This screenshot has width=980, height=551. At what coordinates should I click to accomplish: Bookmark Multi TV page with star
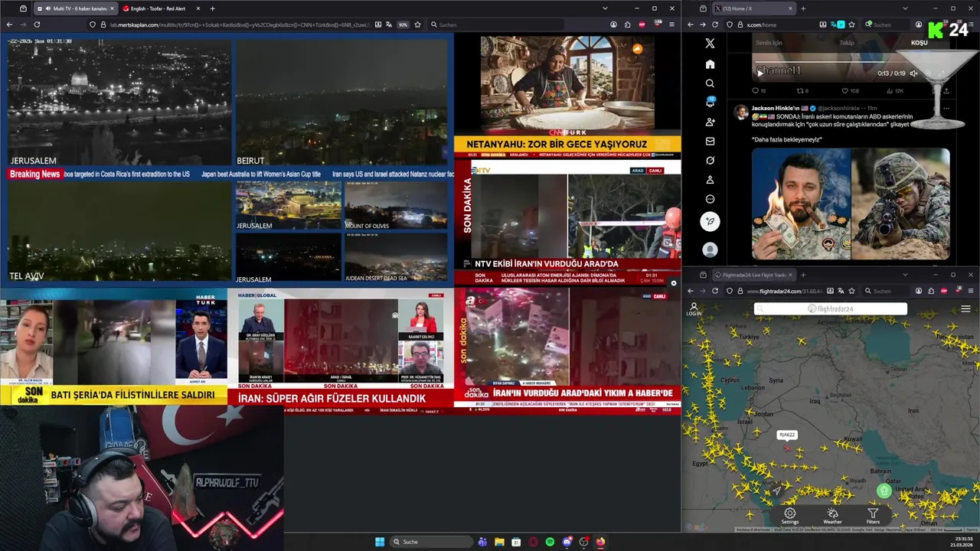[417, 24]
